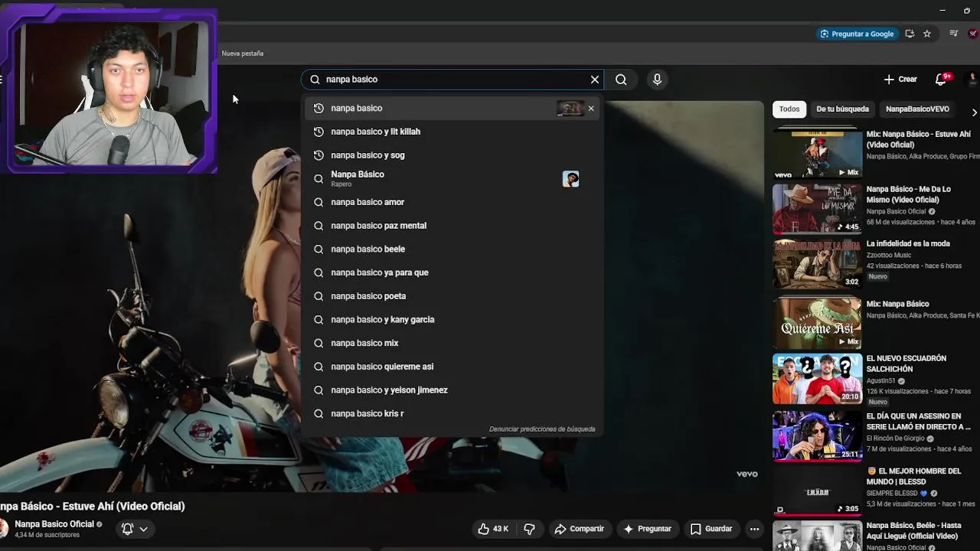The image size is (980, 551).
Task: Toggle the subscription notification bell
Action: (x=127, y=529)
